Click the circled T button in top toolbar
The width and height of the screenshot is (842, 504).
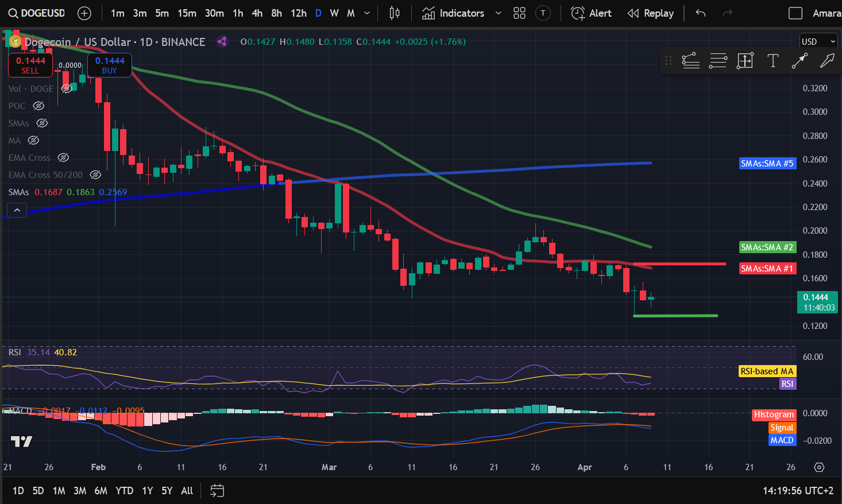click(543, 13)
